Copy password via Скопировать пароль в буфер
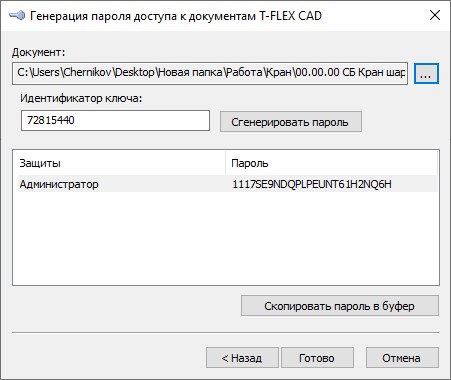This screenshot has height=380, width=451. click(x=340, y=306)
